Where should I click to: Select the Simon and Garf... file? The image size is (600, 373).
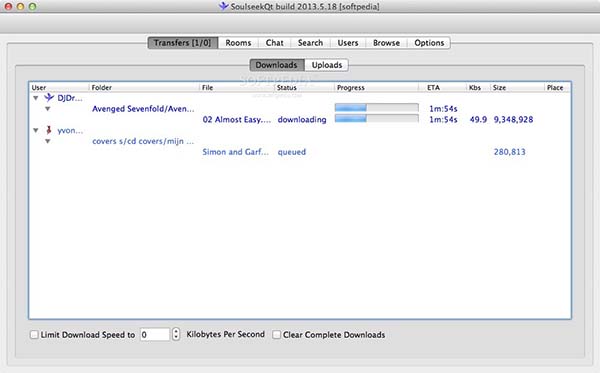pyautogui.click(x=235, y=152)
